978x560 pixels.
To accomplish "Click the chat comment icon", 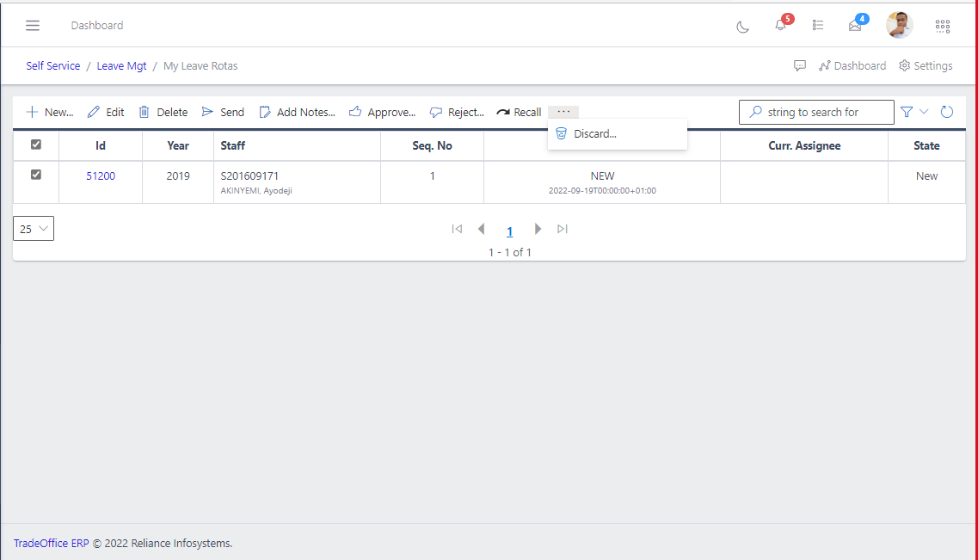I will click(x=800, y=66).
